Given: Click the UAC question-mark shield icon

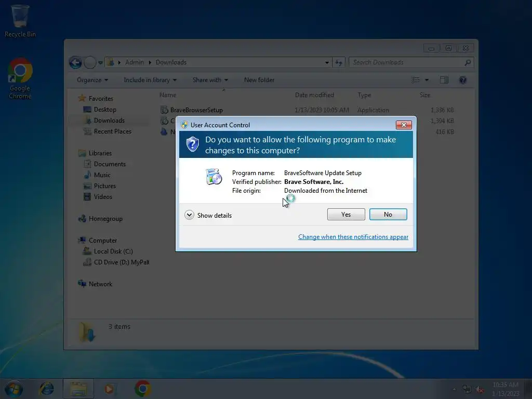Looking at the screenshot, I should coord(192,144).
